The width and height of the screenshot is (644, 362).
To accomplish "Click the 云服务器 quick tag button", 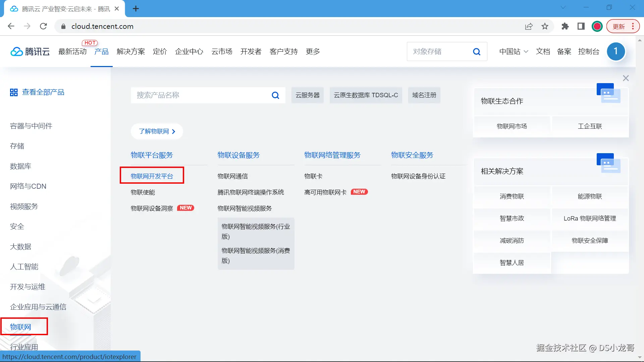I will tap(307, 95).
